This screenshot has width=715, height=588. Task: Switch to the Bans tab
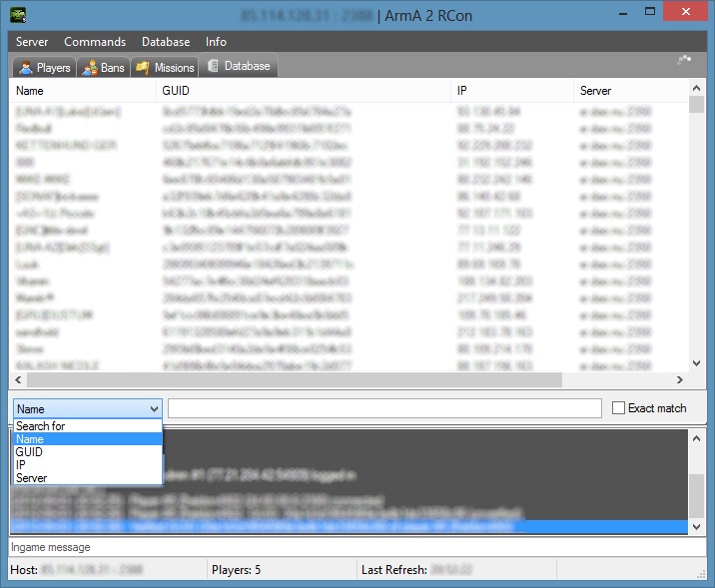click(104, 68)
